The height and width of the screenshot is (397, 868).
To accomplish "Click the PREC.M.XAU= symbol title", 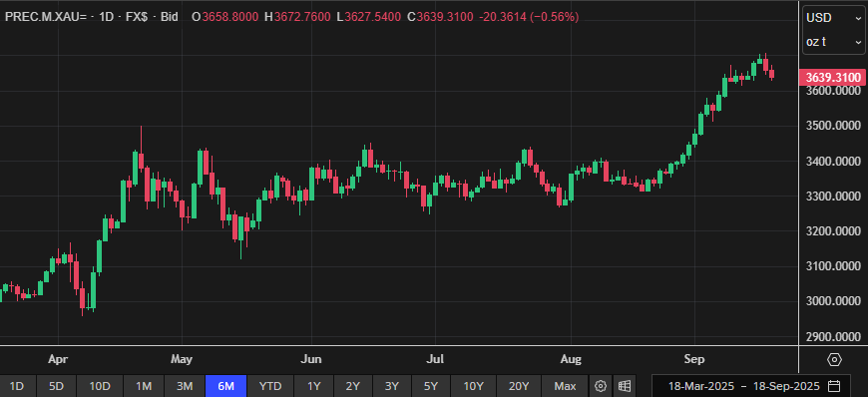I will click(x=46, y=17).
